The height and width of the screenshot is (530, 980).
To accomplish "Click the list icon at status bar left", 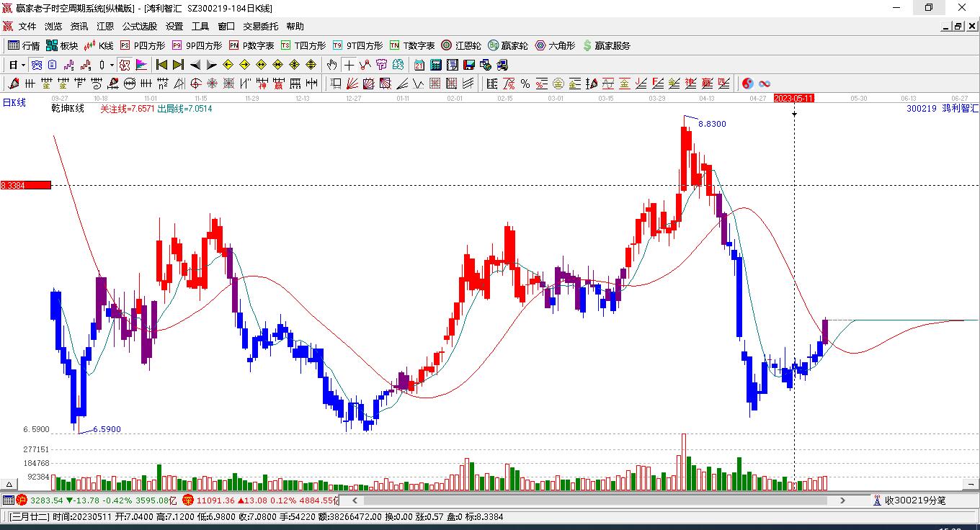I will 8,500.
